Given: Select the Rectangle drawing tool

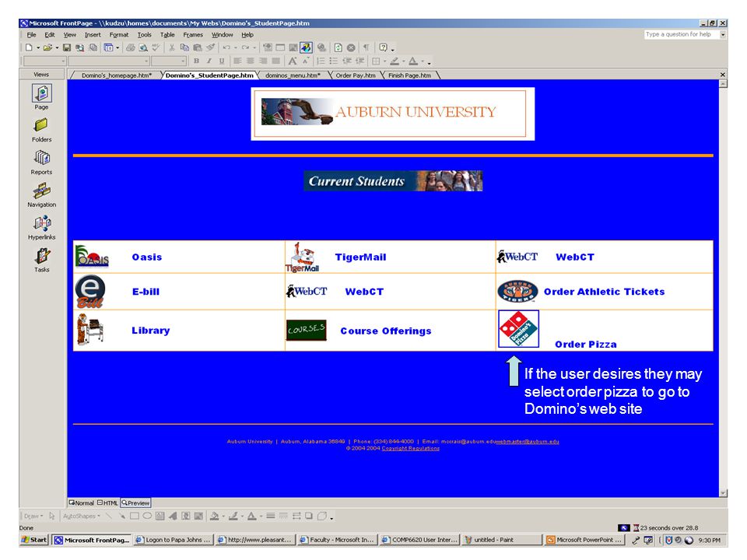Looking at the screenshot, I should click(135, 516).
